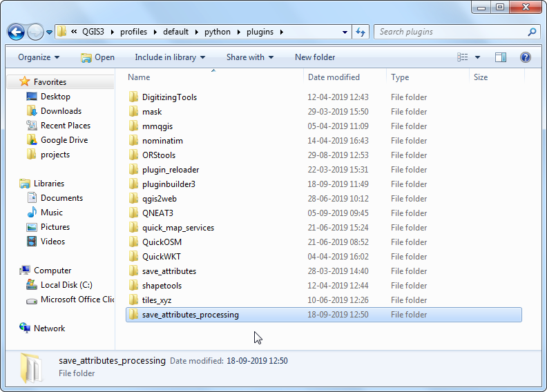The height and width of the screenshot is (392, 547).
Task: Expand the address bar history dropdown
Action: click(x=345, y=32)
